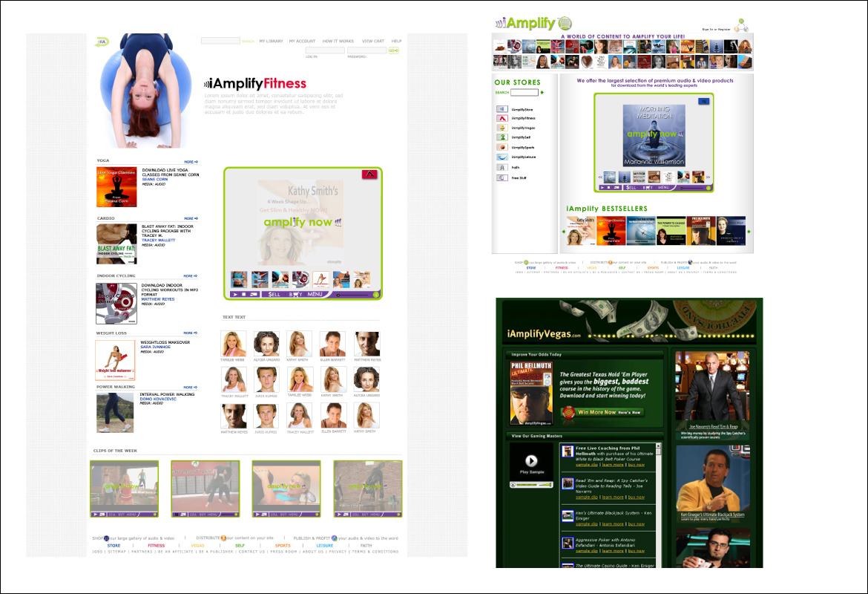Click FITNESS link in Fitness page footer
The height and width of the screenshot is (594, 868).
point(156,546)
